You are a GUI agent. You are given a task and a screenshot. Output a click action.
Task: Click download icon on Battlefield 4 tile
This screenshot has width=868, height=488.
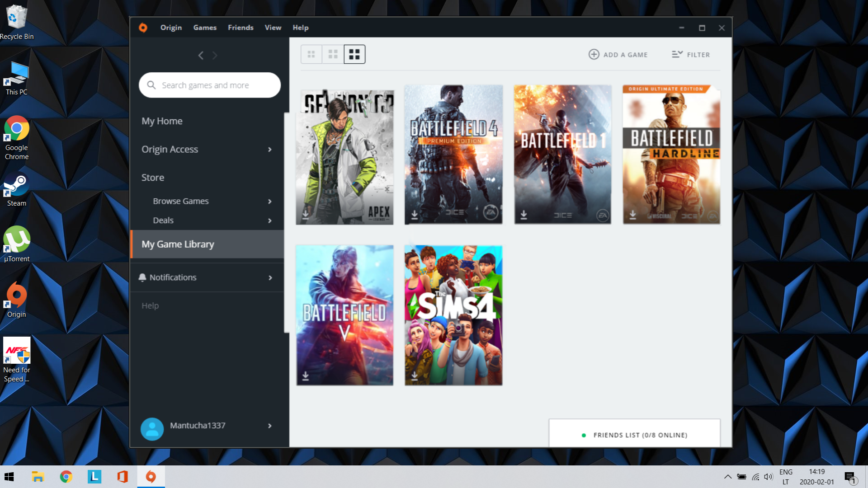[x=414, y=214]
